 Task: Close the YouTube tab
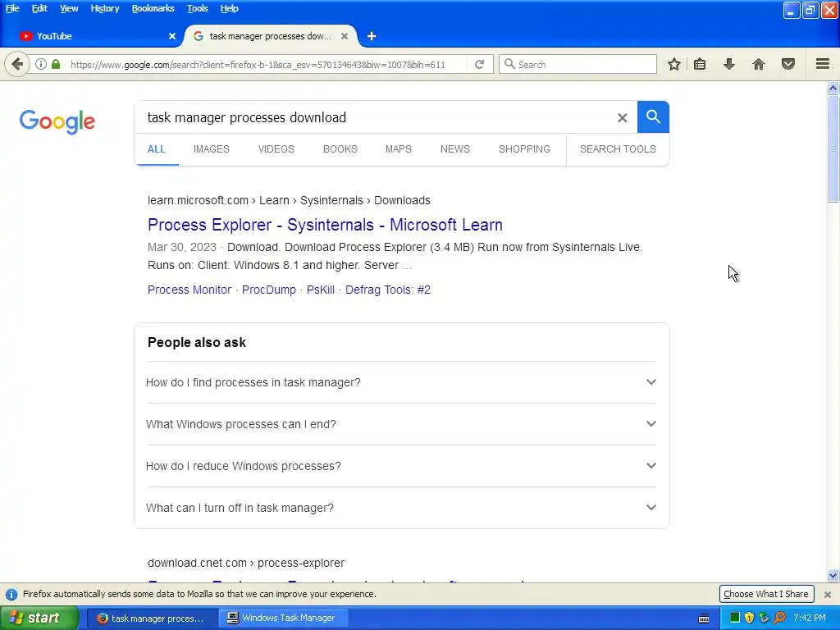coord(172,36)
